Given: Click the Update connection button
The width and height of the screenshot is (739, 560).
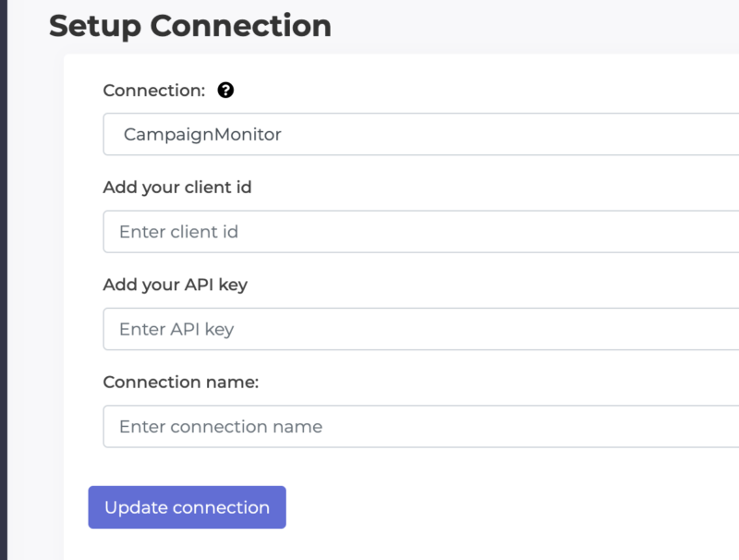Looking at the screenshot, I should tap(188, 507).
